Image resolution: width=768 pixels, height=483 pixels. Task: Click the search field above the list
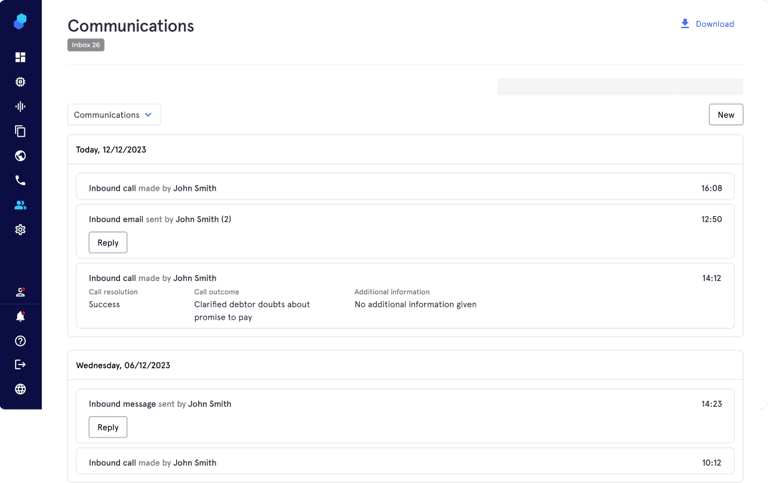coord(619,87)
